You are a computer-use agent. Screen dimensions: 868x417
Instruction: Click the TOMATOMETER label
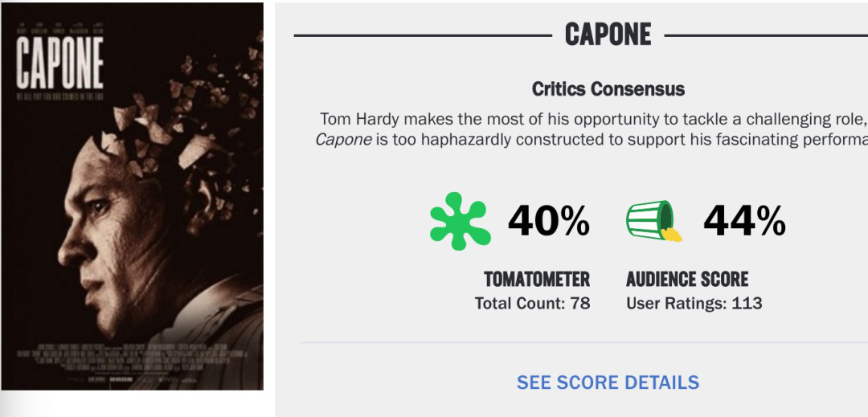click(x=537, y=280)
